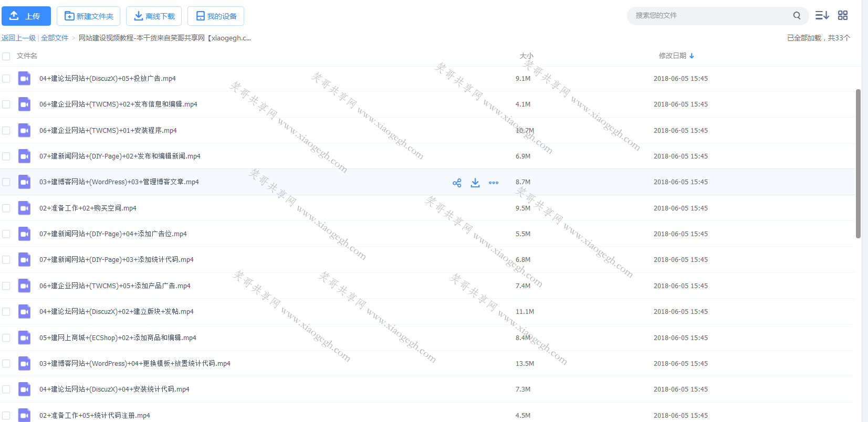This screenshot has width=868, height=422.
Task: Open the sort order icon
Action: click(822, 15)
